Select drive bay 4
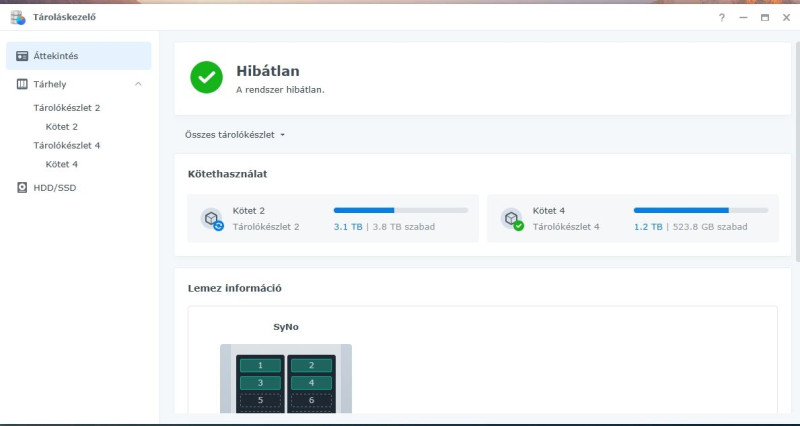Viewport: 800px width, 426px height. click(x=311, y=383)
